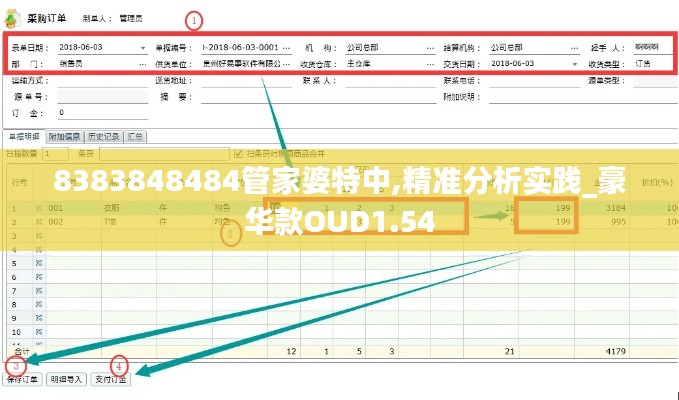Click the row 6 line icon in the grid
Screen dimensions: 679x400
pos(39,277)
